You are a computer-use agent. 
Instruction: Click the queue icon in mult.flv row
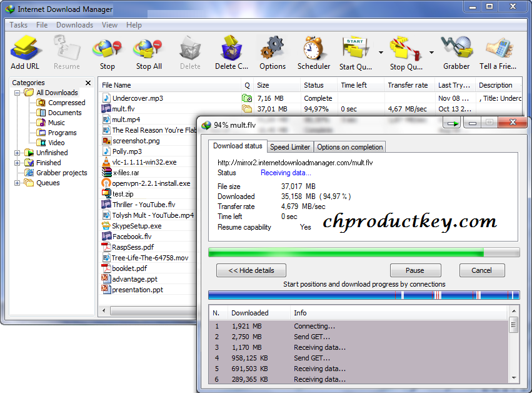[247, 109]
